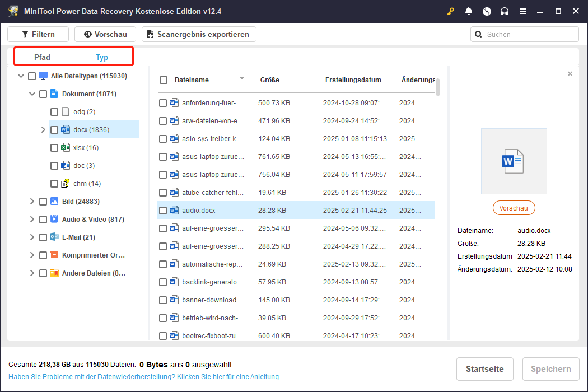The width and height of the screenshot is (588, 392).
Task: Click the file list vertical scrollbar
Action: (437, 87)
